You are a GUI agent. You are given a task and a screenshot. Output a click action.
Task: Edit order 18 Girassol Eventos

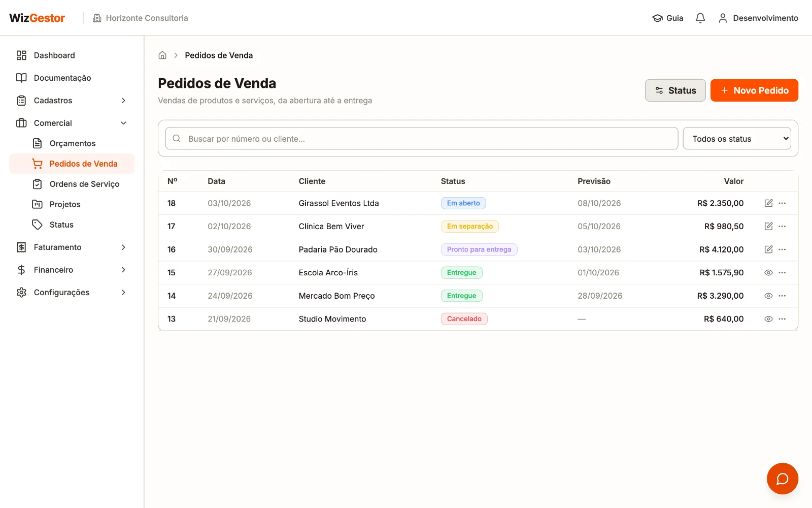pos(768,203)
